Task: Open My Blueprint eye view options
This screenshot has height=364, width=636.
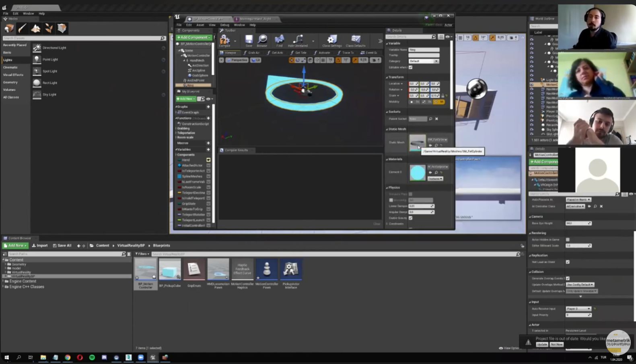Action: click(209, 99)
